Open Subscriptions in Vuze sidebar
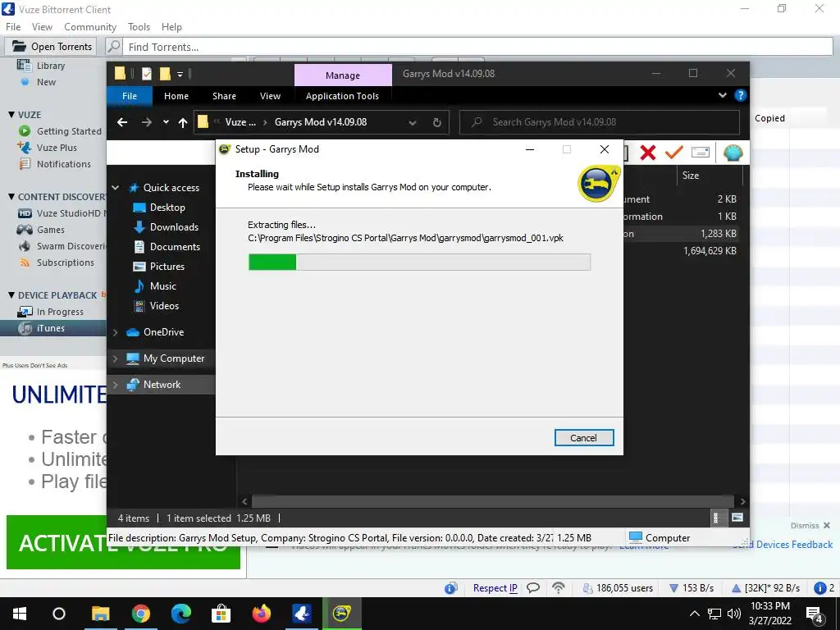This screenshot has height=630, width=840. click(x=66, y=262)
